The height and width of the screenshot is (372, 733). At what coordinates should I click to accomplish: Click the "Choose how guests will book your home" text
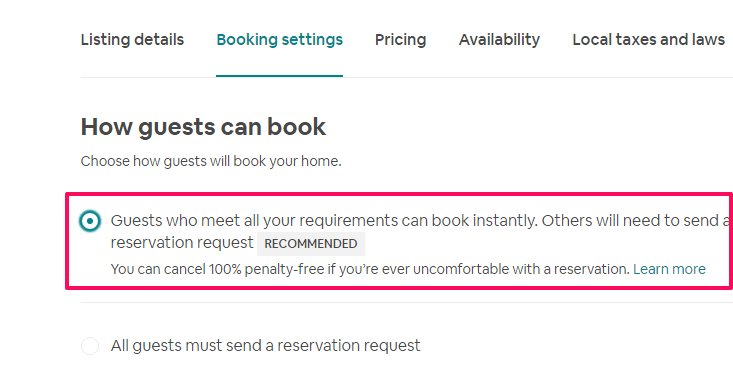click(211, 161)
